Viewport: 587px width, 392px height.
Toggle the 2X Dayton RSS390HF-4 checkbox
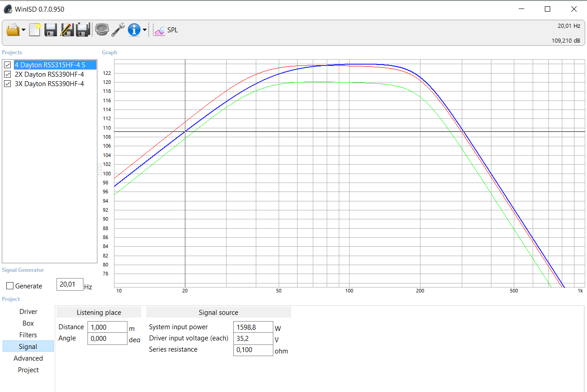(x=8, y=74)
